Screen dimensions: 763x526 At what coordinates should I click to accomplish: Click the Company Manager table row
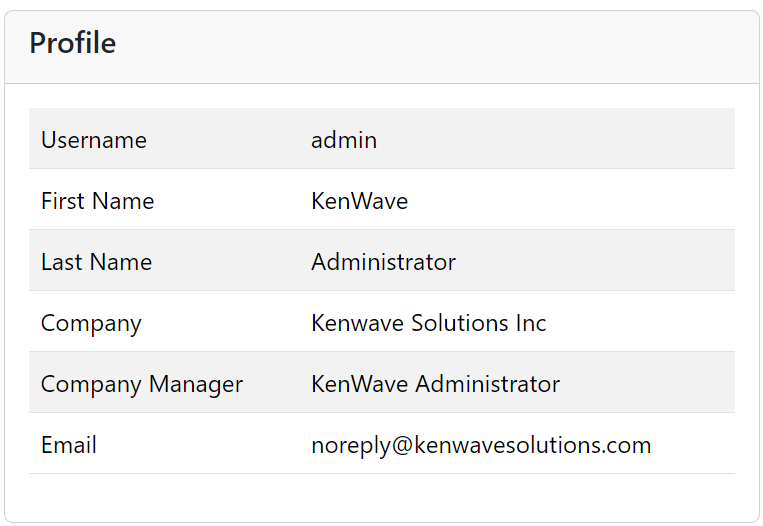click(650, 383)
